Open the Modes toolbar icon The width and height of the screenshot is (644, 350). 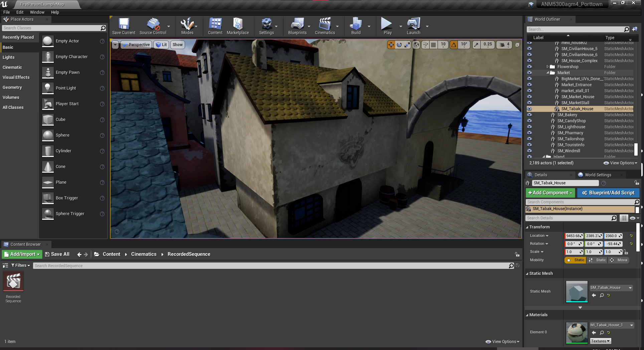(187, 26)
